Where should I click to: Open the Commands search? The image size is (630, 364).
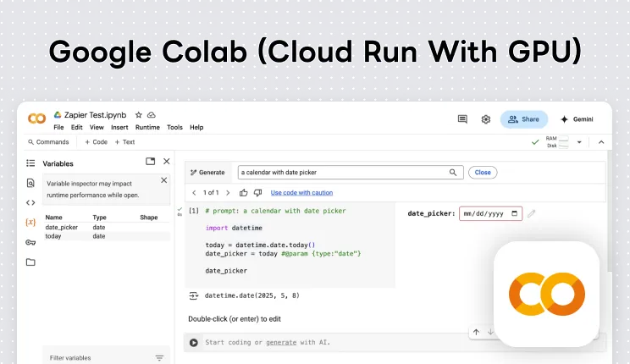[48, 142]
